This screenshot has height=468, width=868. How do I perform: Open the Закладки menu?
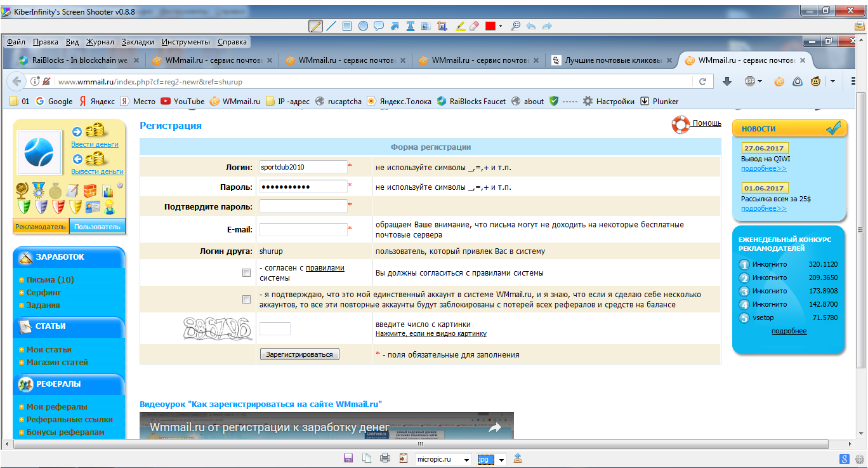(x=138, y=42)
